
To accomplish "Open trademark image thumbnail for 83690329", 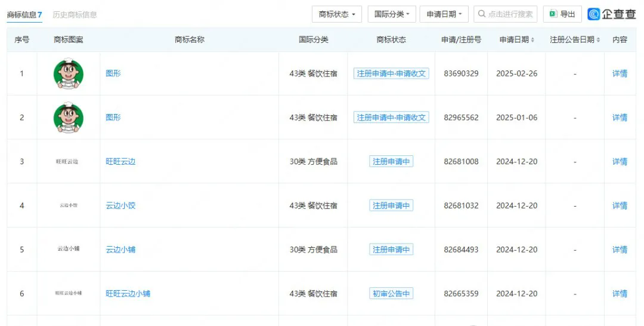I will (x=69, y=73).
